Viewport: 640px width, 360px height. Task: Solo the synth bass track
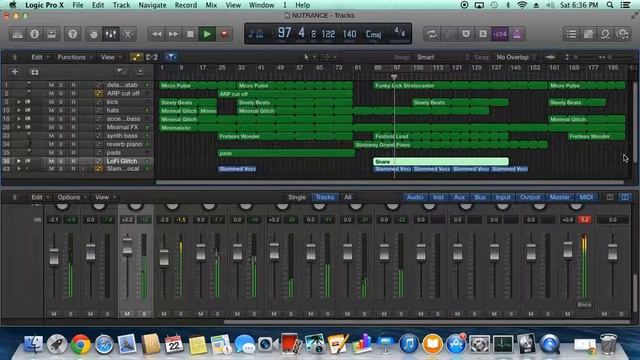click(x=61, y=136)
